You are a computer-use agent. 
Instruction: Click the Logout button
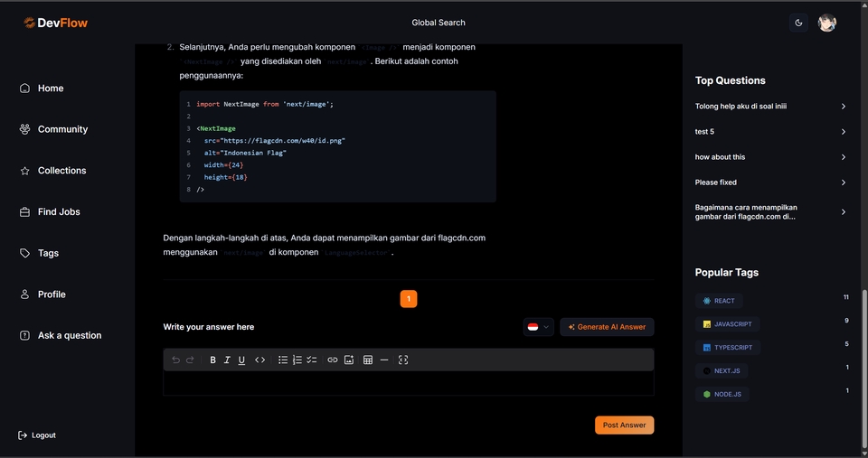[x=37, y=435]
